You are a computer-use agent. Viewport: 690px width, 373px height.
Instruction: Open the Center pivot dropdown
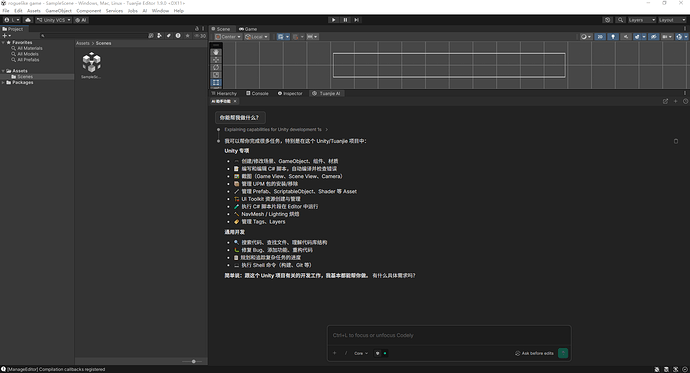tap(228, 37)
